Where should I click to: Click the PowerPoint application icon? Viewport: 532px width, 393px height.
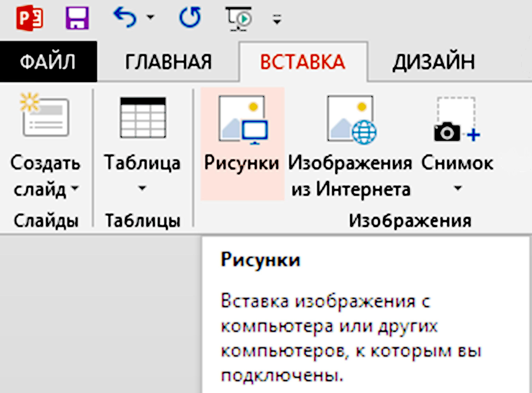click(30, 18)
